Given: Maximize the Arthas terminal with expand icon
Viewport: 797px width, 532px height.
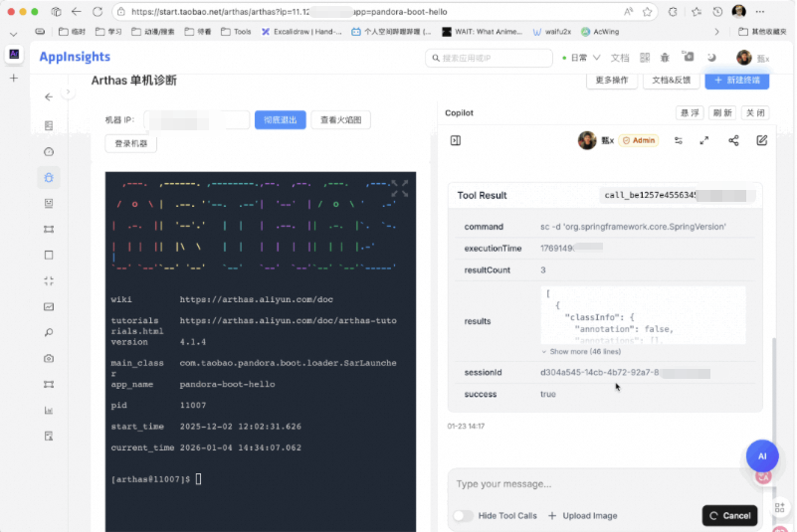Looking at the screenshot, I should coord(400,187).
